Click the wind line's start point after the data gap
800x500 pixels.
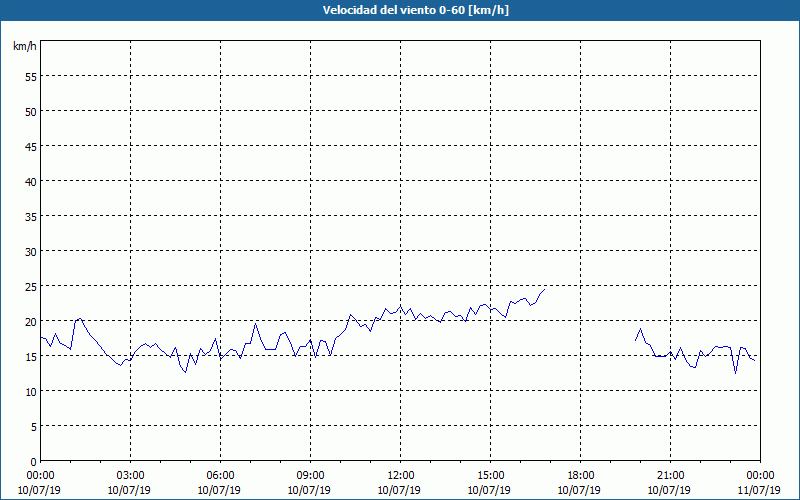pyautogui.click(x=635, y=340)
